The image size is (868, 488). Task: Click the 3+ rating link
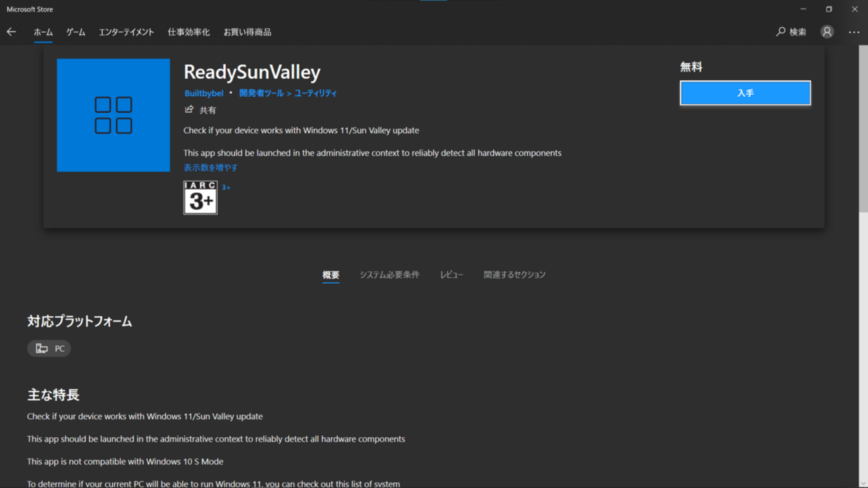[226, 188]
